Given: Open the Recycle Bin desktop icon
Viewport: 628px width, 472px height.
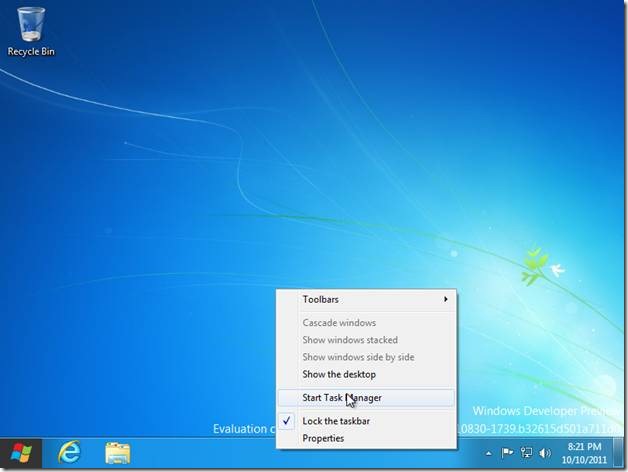Looking at the screenshot, I should click(x=31, y=32).
